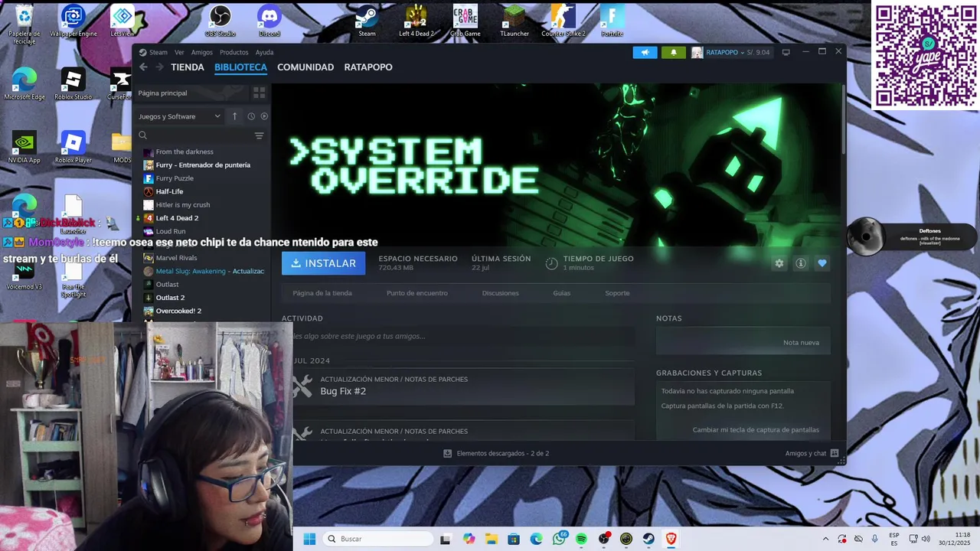
Task: Open Punto de encuentro link
Action: tap(417, 293)
